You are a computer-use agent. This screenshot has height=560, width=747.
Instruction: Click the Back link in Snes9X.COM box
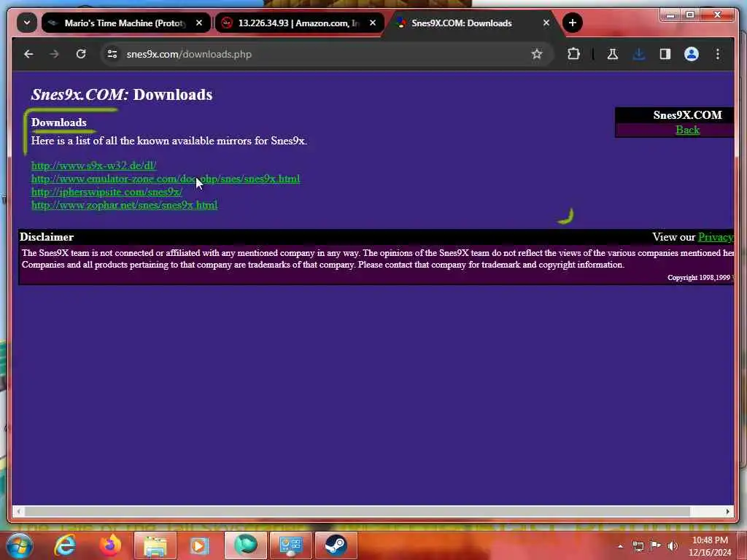[687, 130]
